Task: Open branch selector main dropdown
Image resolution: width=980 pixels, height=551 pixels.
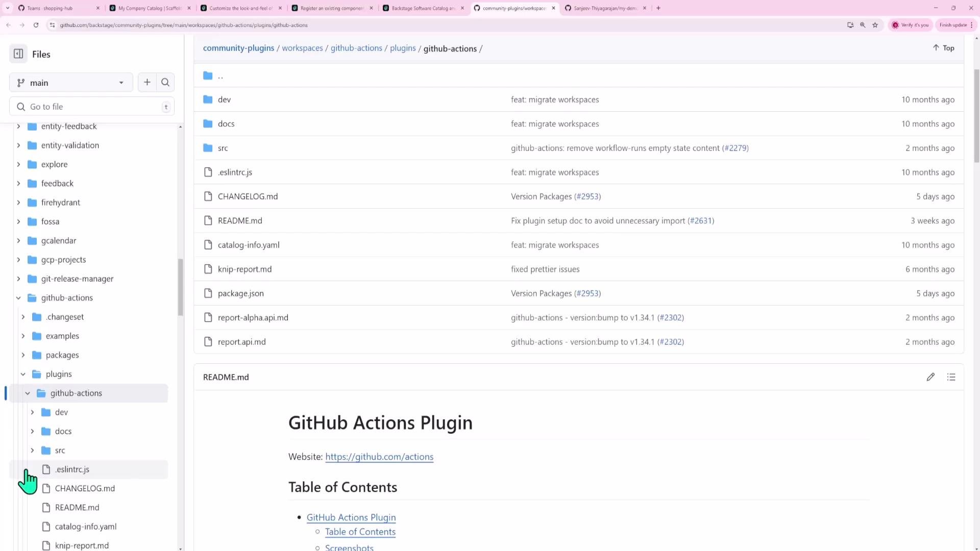Action: pyautogui.click(x=71, y=83)
